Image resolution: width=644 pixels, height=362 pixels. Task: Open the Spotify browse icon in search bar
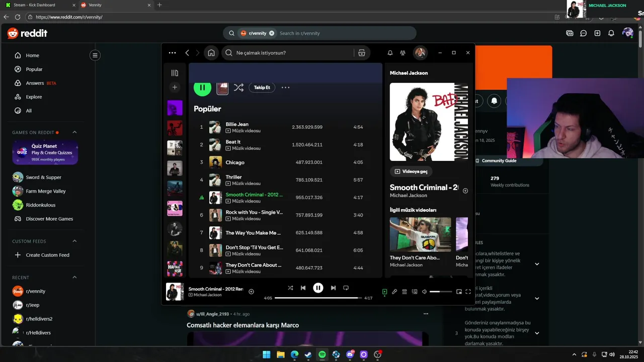(361, 53)
